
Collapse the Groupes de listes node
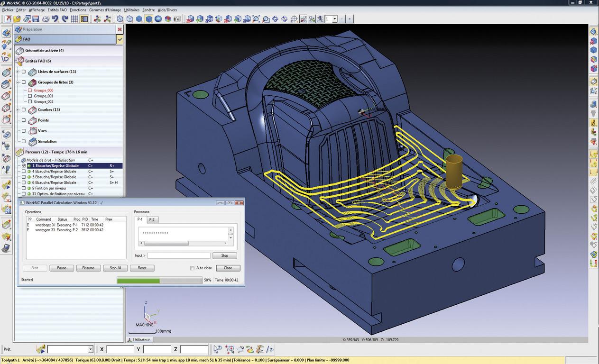coord(18,82)
